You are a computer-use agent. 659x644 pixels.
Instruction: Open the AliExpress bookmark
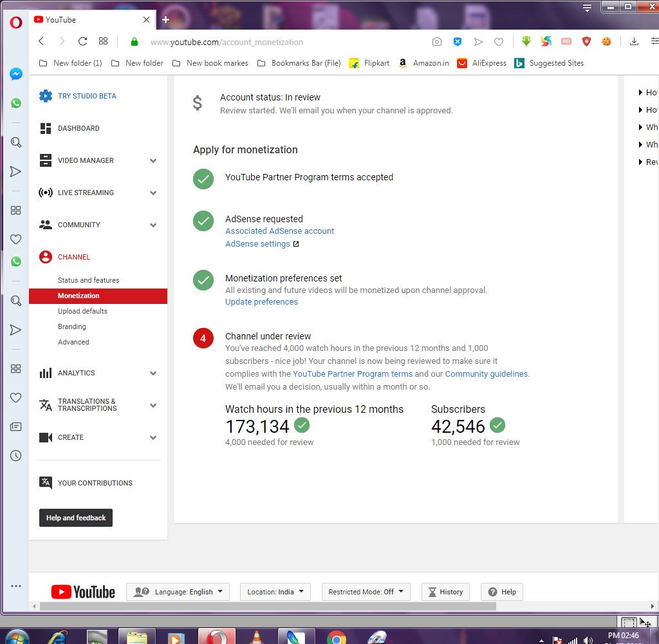(x=482, y=63)
